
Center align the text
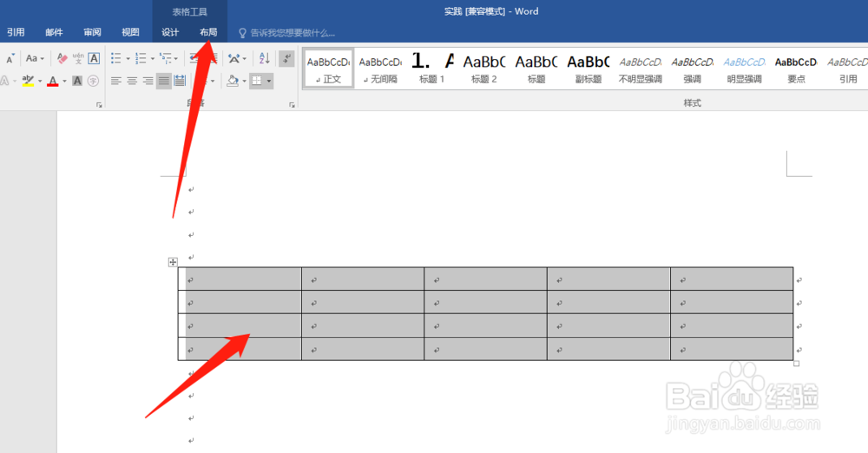pos(132,81)
